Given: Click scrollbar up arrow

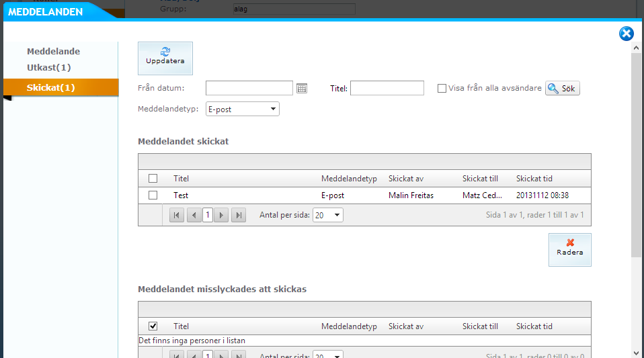Looking at the screenshot, I should point(636,48).
